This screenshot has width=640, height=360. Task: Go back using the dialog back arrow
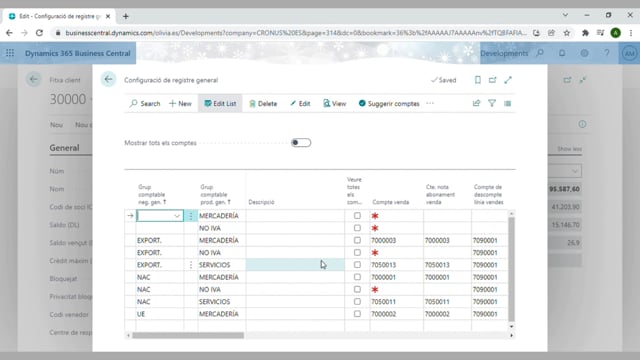click(108, 80)
